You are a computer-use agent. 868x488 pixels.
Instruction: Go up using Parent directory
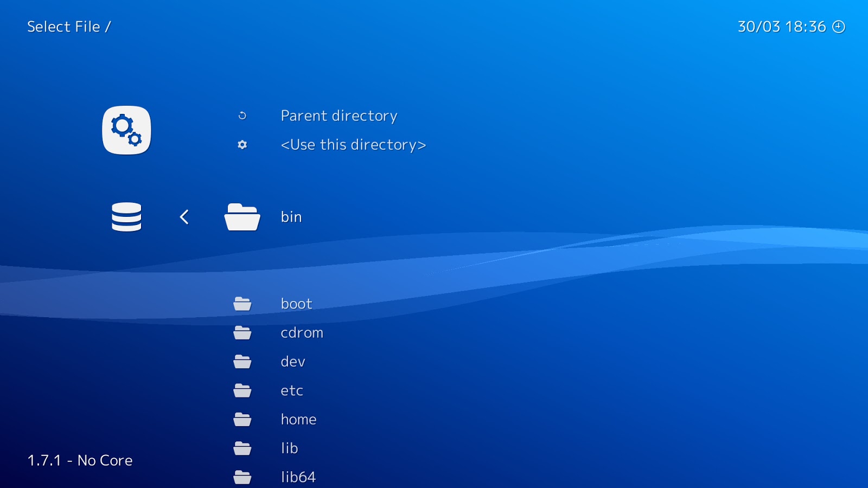[339, 115]
